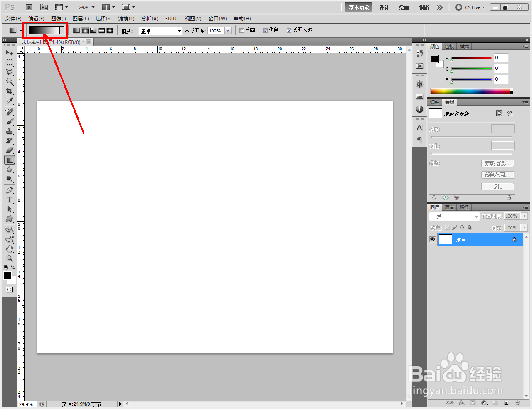
Task: Open the gradient picker dropdown arrow
Action: (x=62, y=30)
